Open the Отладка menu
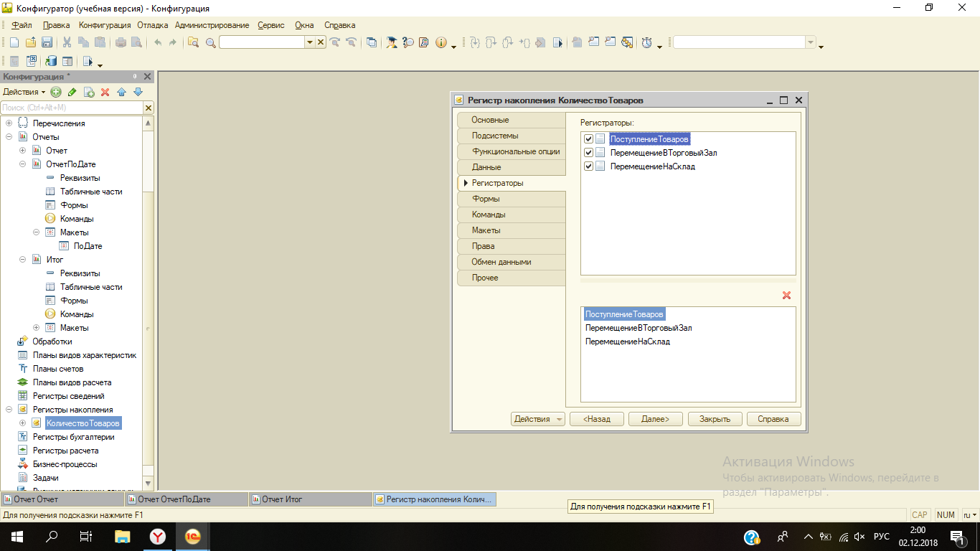Screen dimensions: 980x551 click(x=152, y=25)
